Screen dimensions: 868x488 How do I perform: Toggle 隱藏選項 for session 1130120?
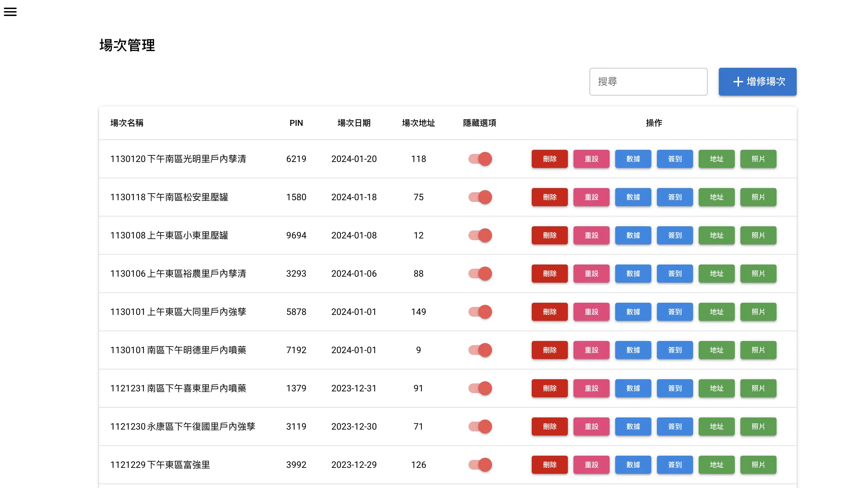[x=480, y=159]
